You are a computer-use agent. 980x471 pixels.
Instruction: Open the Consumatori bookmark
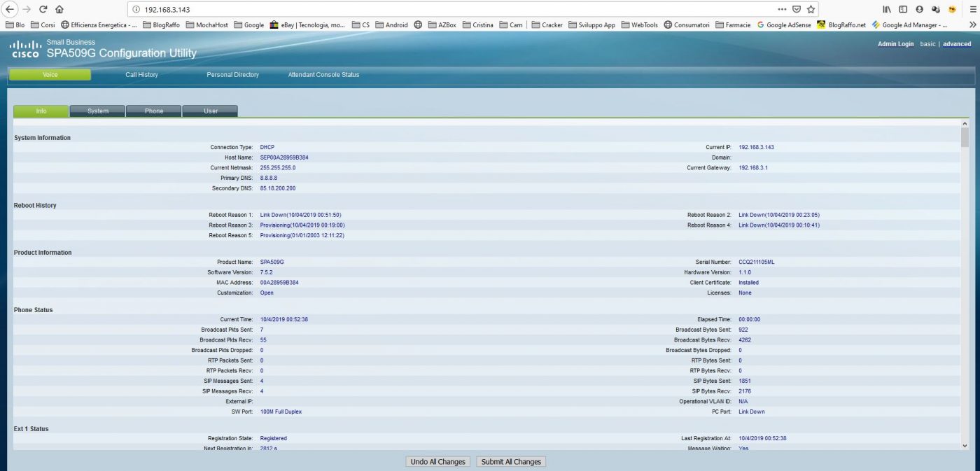pos(687,25)
